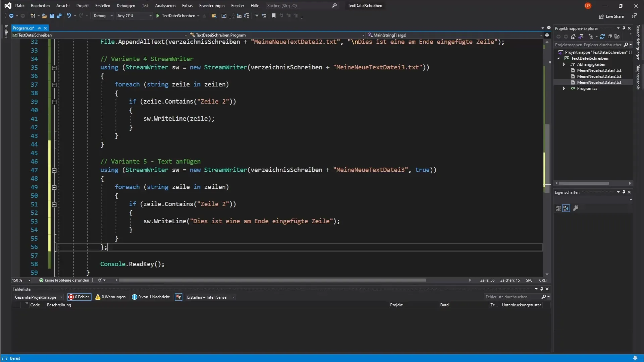Start debugging with green play icon
The height and width of the screenshot is (362, 644).
click(x=158, y=16)
